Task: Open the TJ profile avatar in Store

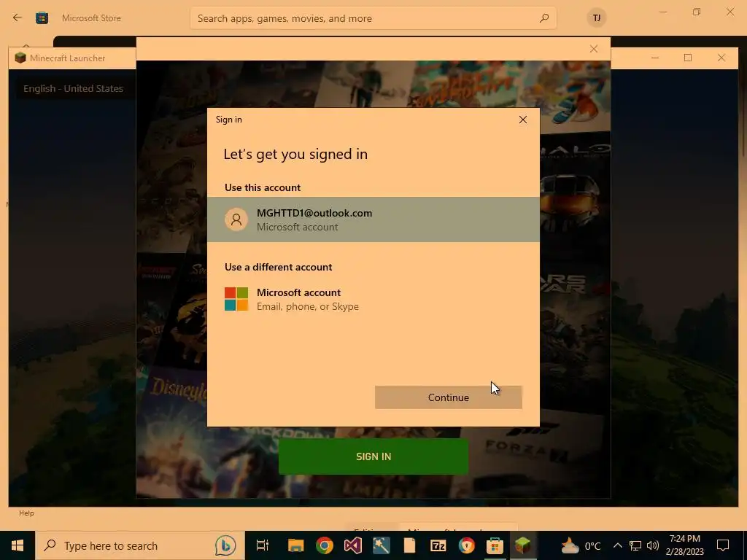Action: (597, 18)
